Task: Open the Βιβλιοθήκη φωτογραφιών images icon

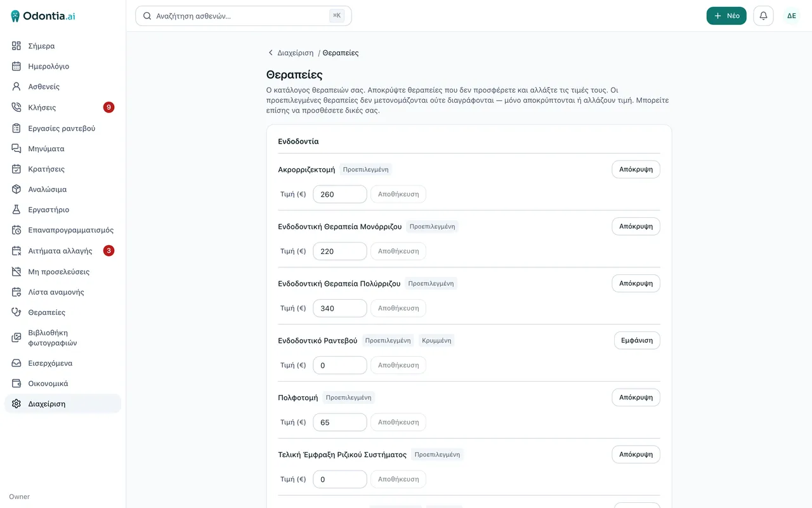Action: (16, 338)
